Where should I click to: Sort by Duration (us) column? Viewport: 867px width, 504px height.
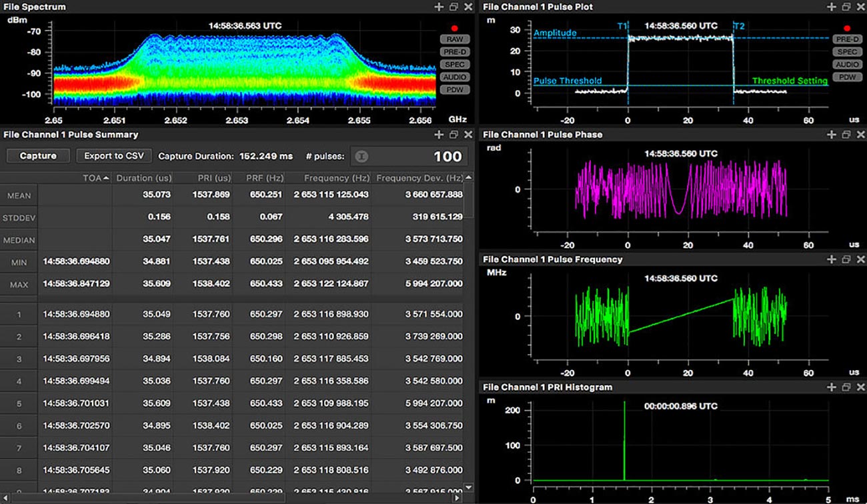pos(143,178)
